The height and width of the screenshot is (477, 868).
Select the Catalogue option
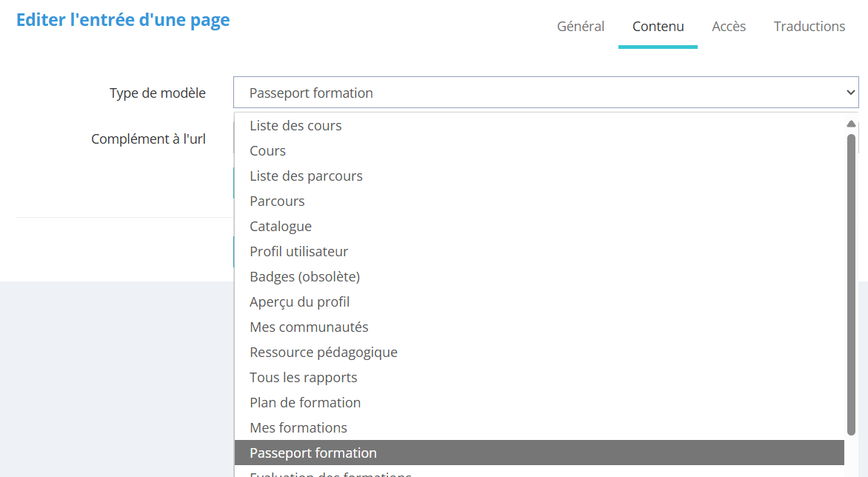[x=281, y=226]
